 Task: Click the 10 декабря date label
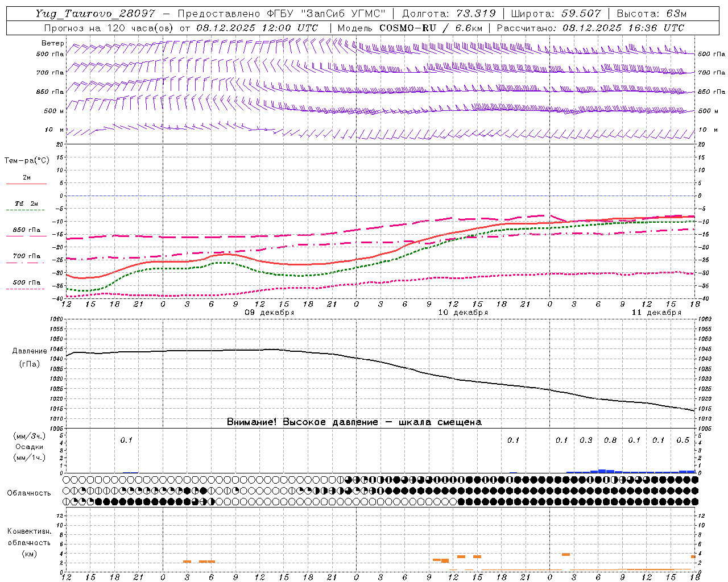463,313
